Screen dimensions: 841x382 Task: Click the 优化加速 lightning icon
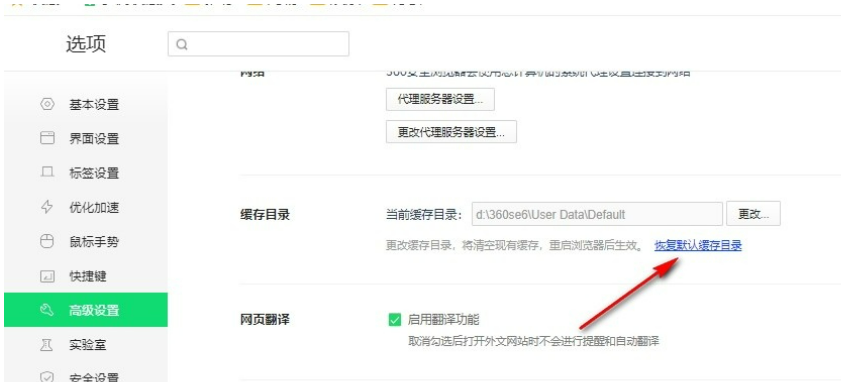point(47,207)
